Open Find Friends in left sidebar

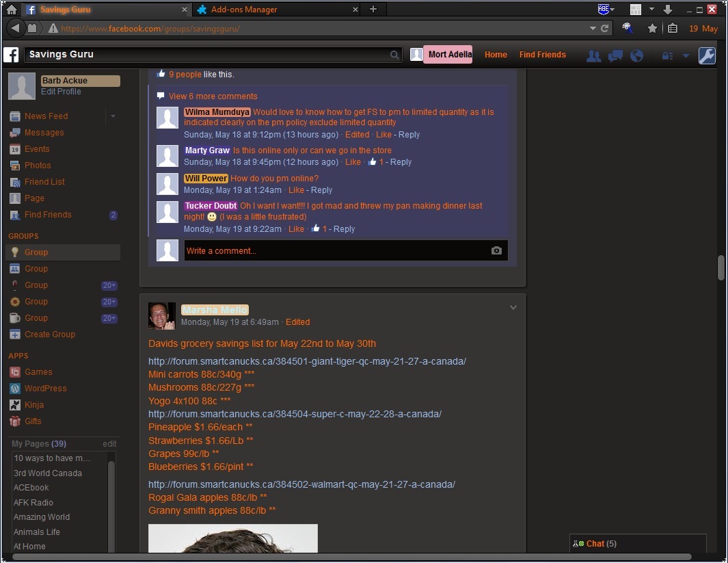point(48,215)
